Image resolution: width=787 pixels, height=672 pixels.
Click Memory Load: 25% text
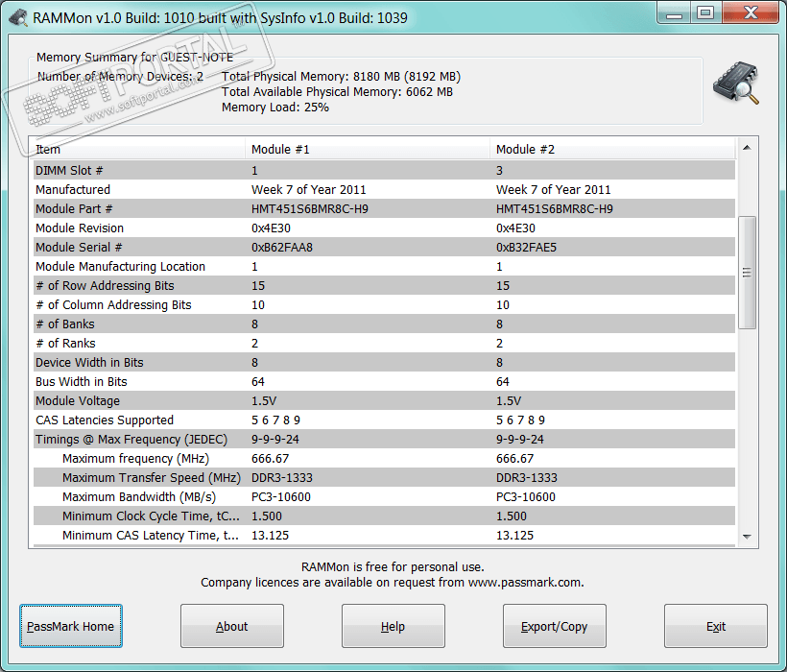tap(275, 108)
